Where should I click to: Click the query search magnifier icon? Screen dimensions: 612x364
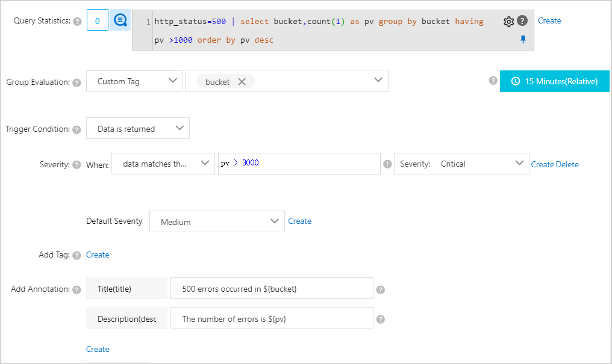coord(120,20)
